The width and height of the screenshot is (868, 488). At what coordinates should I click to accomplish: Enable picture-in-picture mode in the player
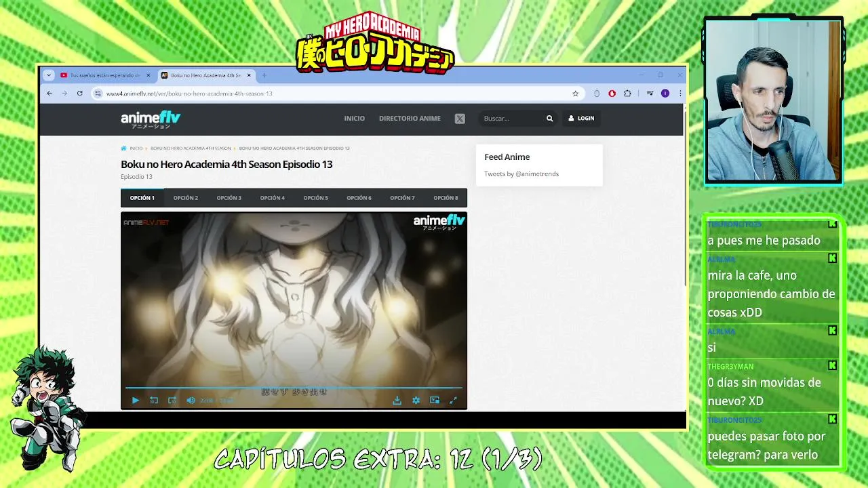tap(435, 401)
